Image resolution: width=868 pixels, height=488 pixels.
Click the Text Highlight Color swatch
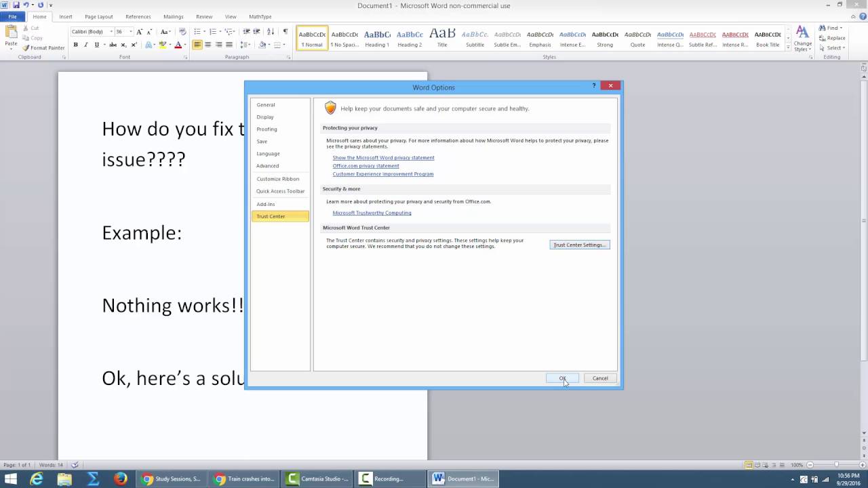click(x=162, y=45)
